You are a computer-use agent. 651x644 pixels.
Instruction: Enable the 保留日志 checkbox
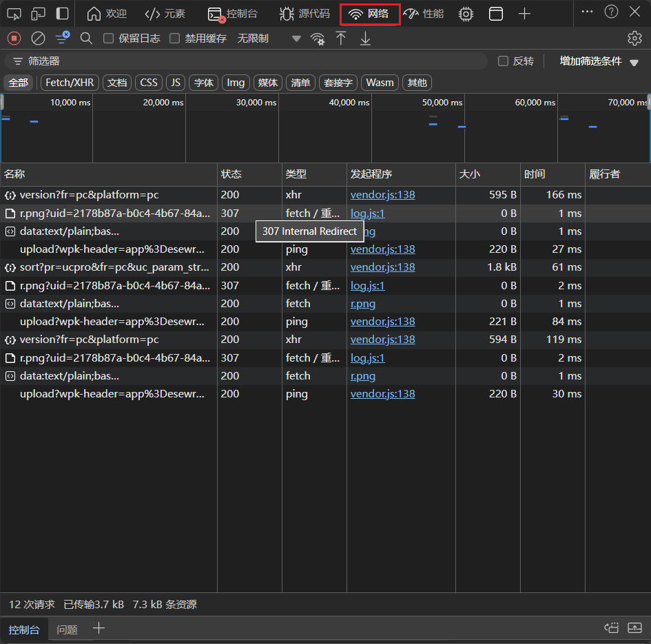pyautogui.click(x=108, y=39)
